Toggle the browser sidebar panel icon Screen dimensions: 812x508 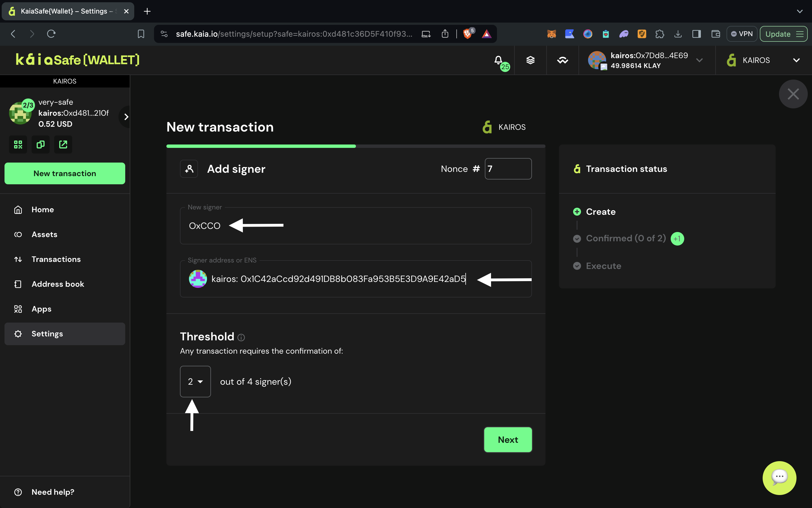coord(697,34)
